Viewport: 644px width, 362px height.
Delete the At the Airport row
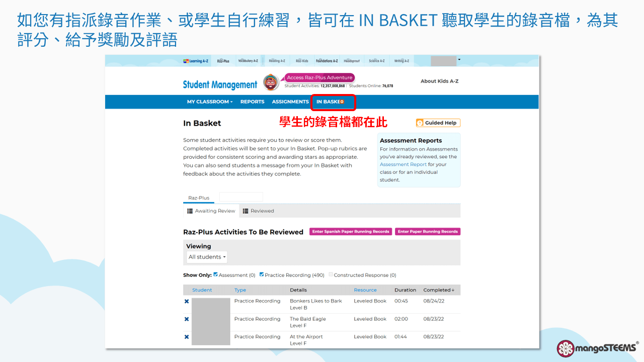pyautogui.click(x=187, y=337)
